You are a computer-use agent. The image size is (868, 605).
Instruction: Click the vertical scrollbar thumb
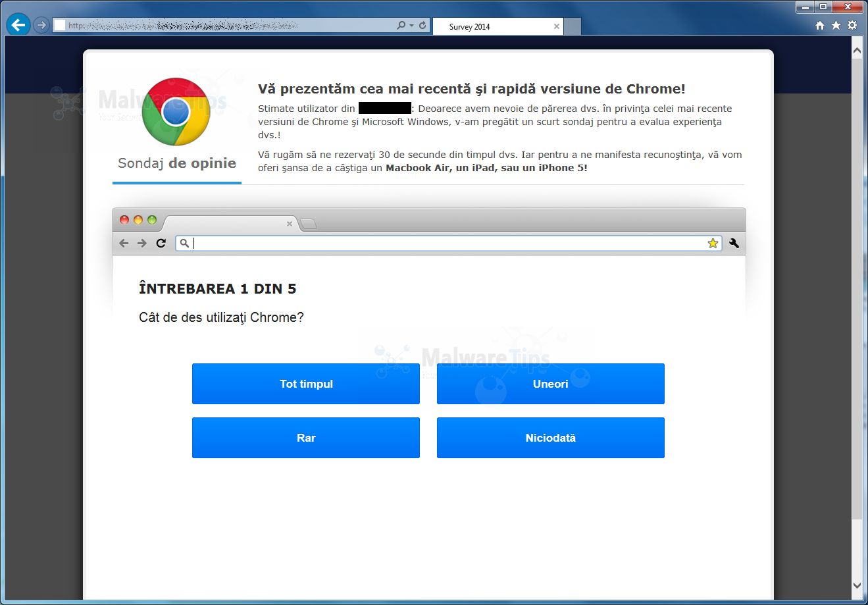click(857, 290)
